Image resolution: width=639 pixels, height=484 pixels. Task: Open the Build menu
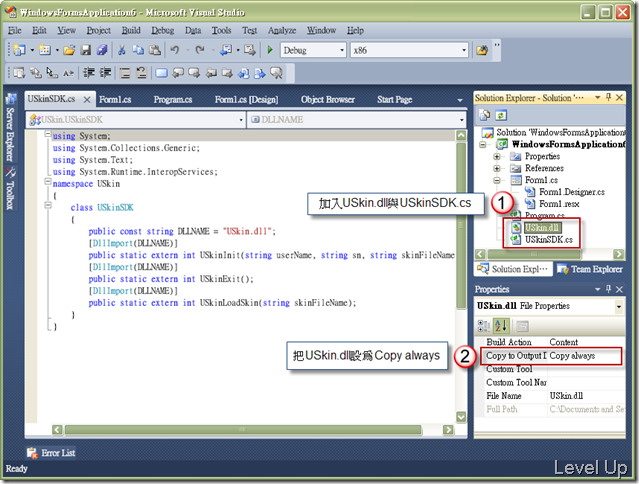point(131,31)
